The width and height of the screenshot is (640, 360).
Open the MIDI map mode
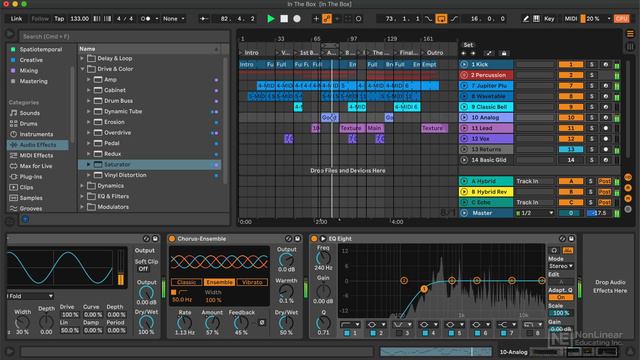(x=570, y=19)
